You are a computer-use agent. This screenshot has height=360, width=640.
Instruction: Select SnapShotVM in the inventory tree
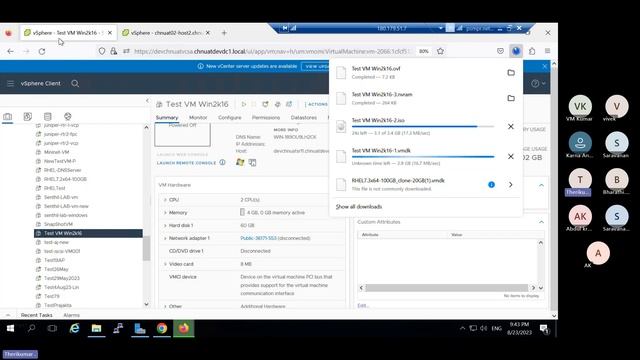pos(58,224)
